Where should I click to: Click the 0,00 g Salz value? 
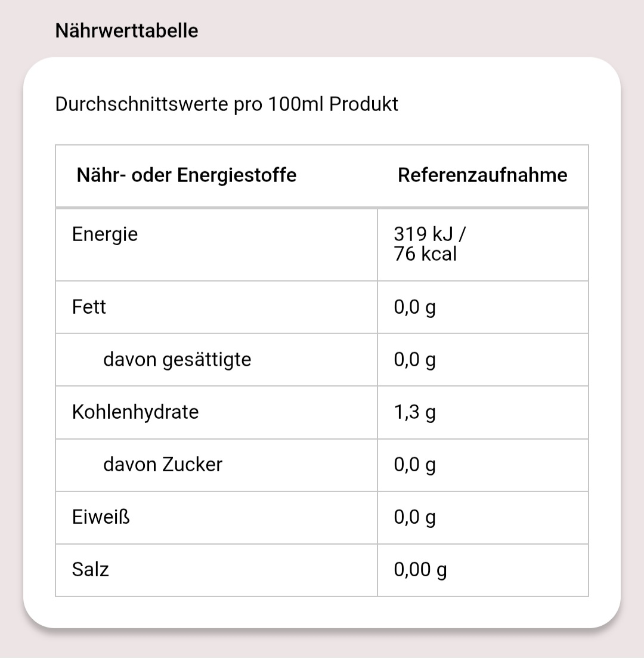tap(420, 570)
